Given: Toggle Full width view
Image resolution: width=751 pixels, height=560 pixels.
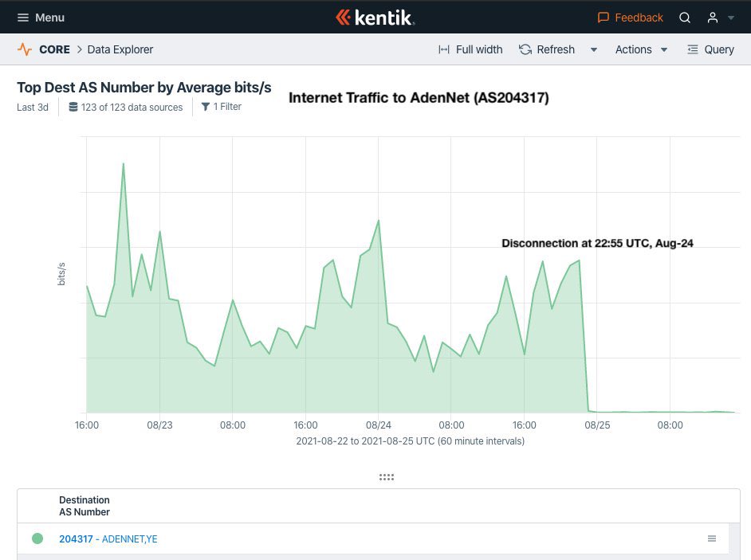Looking at the screenshot, I should [470, 49].
